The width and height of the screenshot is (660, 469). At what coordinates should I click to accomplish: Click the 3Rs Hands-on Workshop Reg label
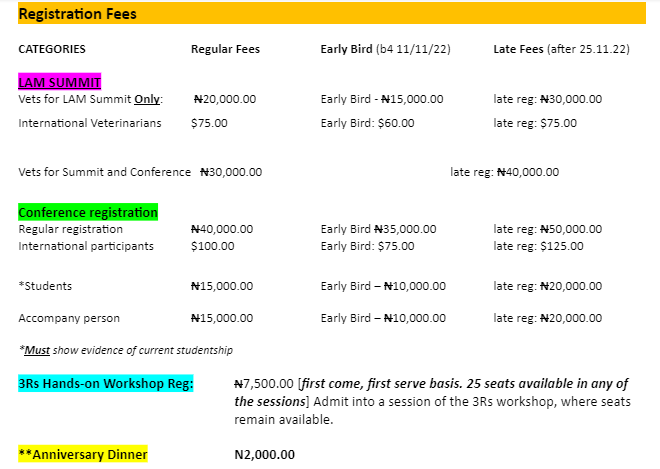point(106,383)
